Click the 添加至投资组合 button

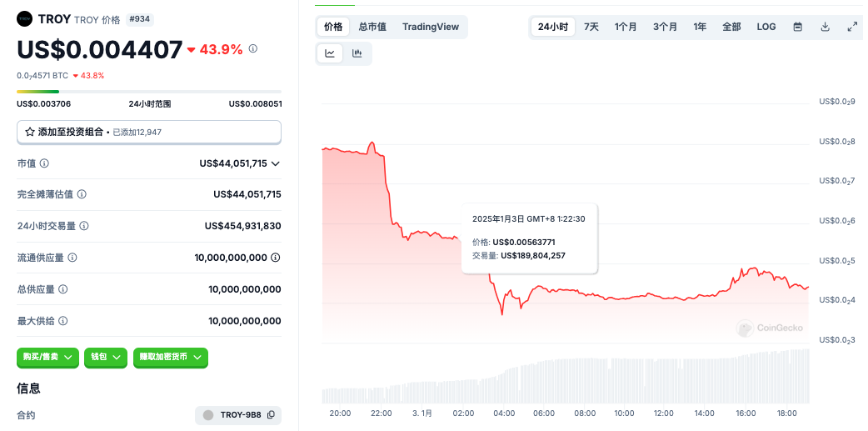(x=149, y=132)
